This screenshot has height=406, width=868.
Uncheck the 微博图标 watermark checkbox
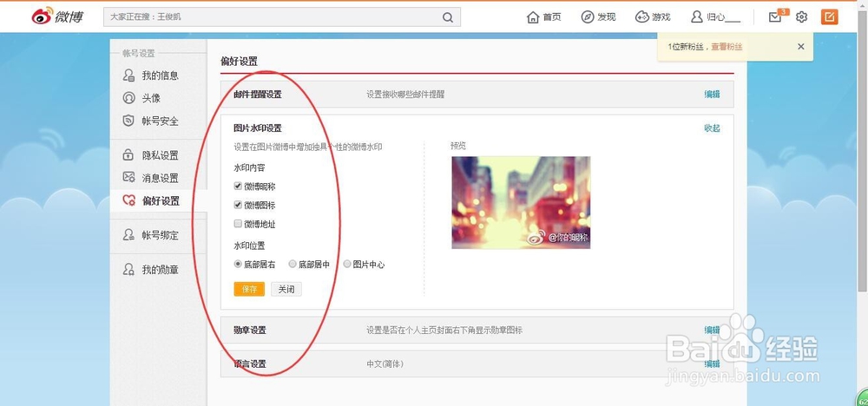click(x=238, y=206)
